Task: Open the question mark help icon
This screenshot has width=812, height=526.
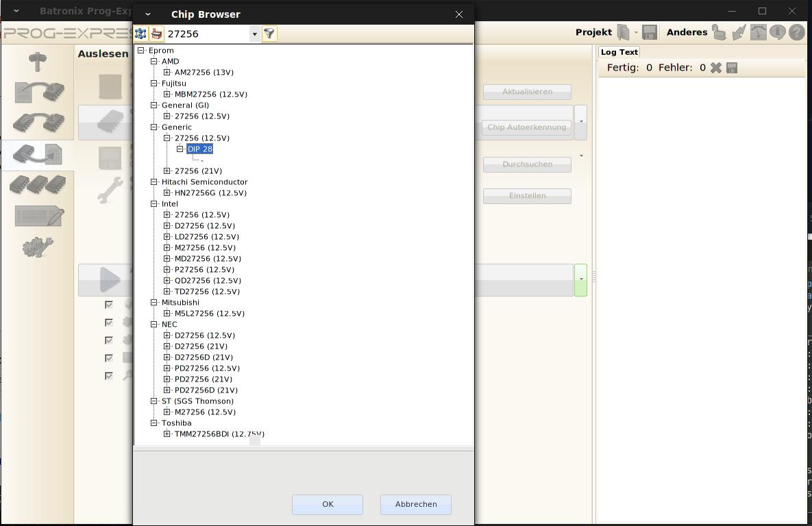Action: click(796, 32)
